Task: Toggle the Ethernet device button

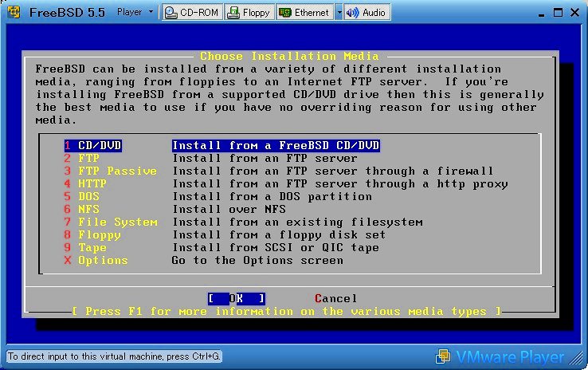Action: tap(304, 12)
